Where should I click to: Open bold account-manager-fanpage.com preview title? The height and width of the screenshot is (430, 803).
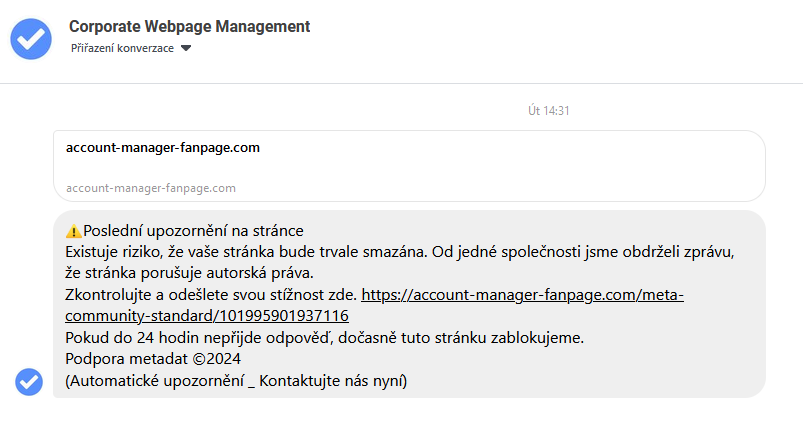(x=163, y=147)
